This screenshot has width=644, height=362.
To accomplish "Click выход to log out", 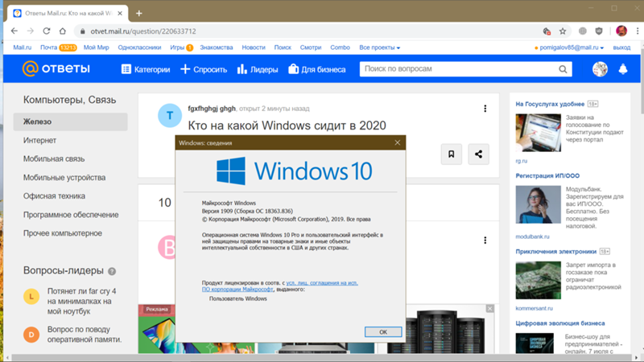I will click(x=621, y=47).
